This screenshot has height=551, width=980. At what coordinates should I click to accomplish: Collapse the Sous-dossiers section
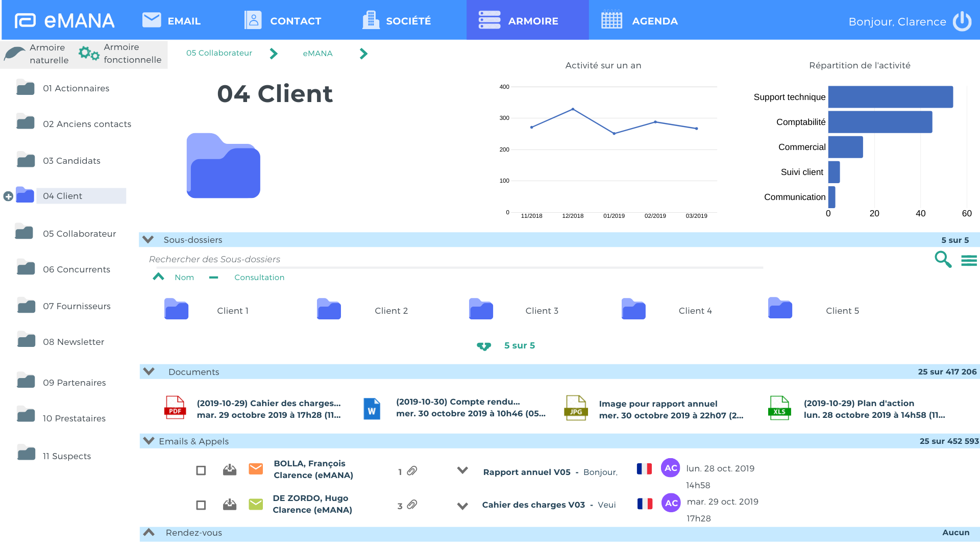pyautogui.click(x=148, y=239)
